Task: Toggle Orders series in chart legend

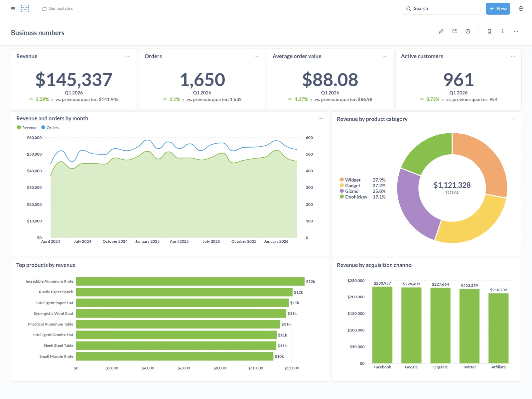Action: pos(50,128)
